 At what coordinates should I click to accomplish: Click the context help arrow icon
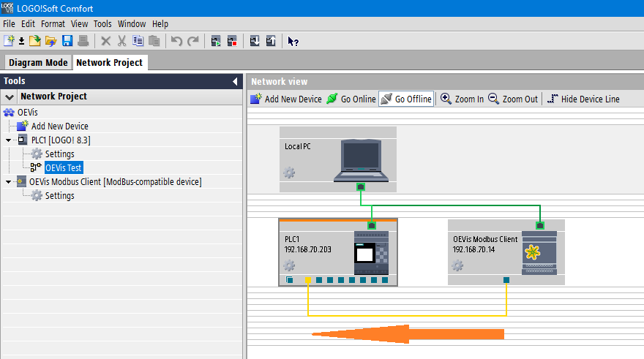coord(293,41)
